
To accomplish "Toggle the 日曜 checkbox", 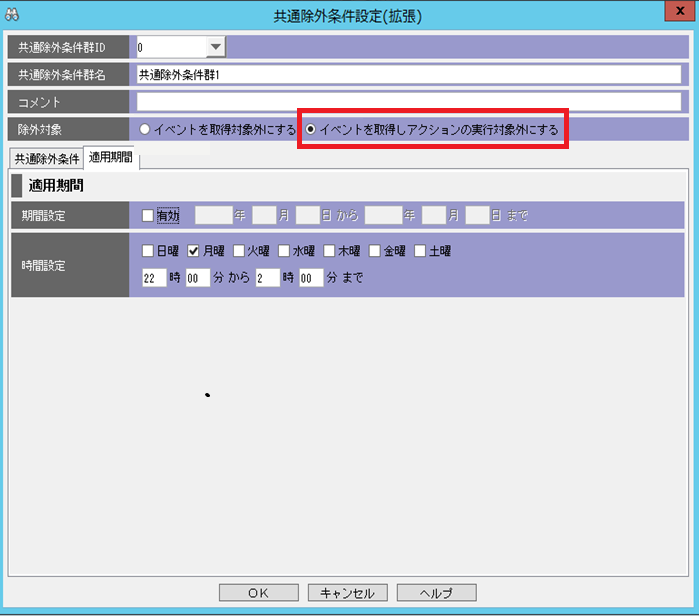I will [x=149, y=251].
